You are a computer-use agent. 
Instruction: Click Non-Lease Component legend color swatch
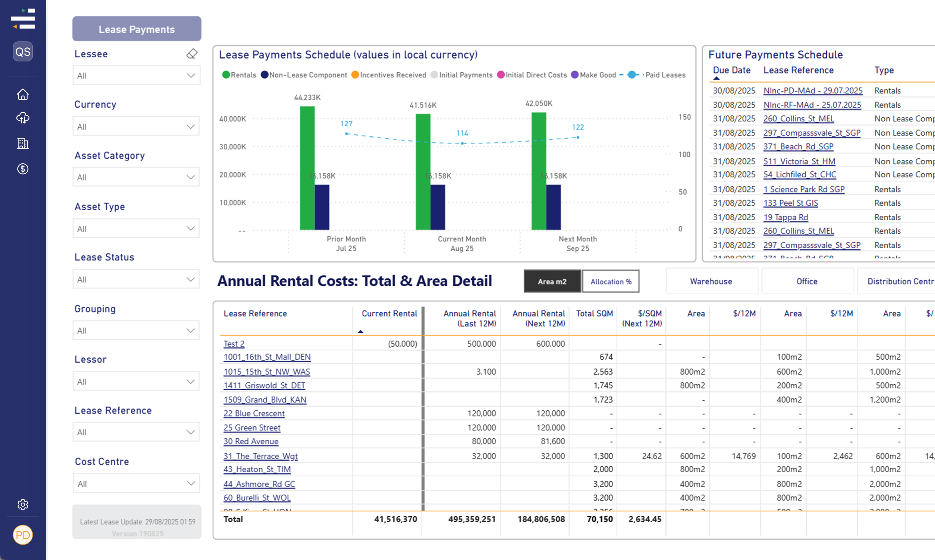click(264, 75)
